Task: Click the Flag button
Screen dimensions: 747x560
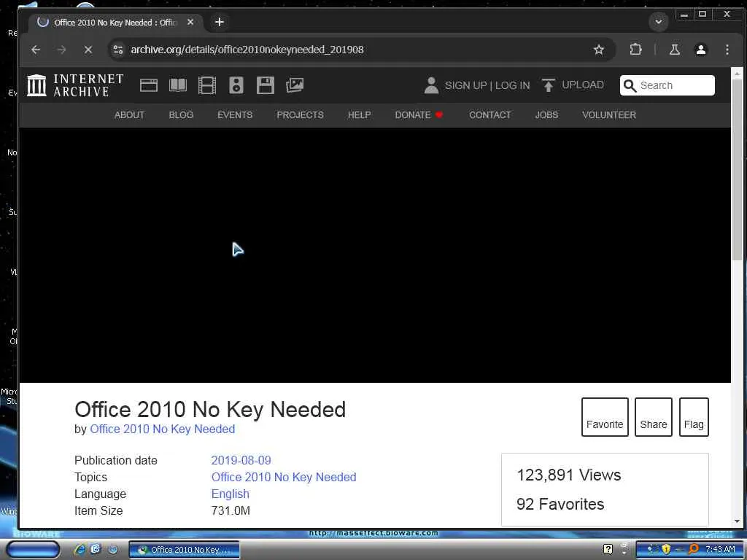Action: (x=694, y=417)
